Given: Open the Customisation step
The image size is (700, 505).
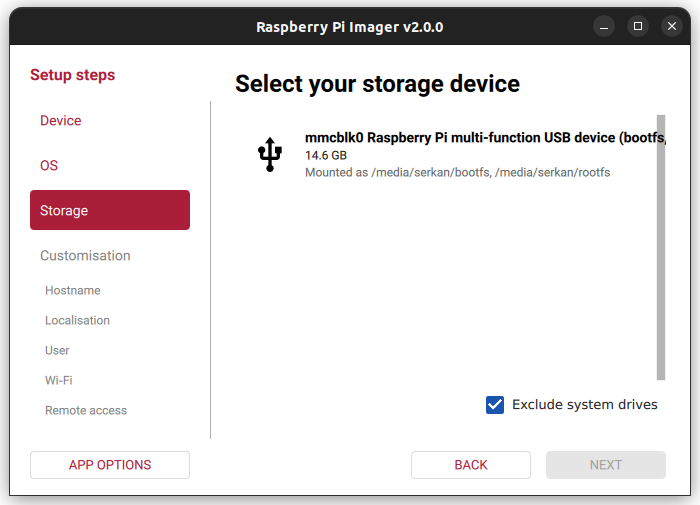Looking at the screenshot, I should click(x=85, y=256).
